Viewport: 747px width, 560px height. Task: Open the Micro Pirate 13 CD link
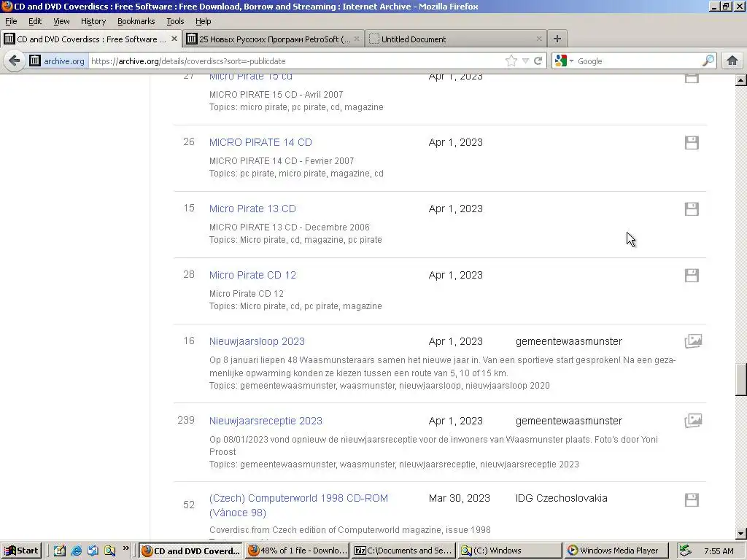click(x=252, y=209)
